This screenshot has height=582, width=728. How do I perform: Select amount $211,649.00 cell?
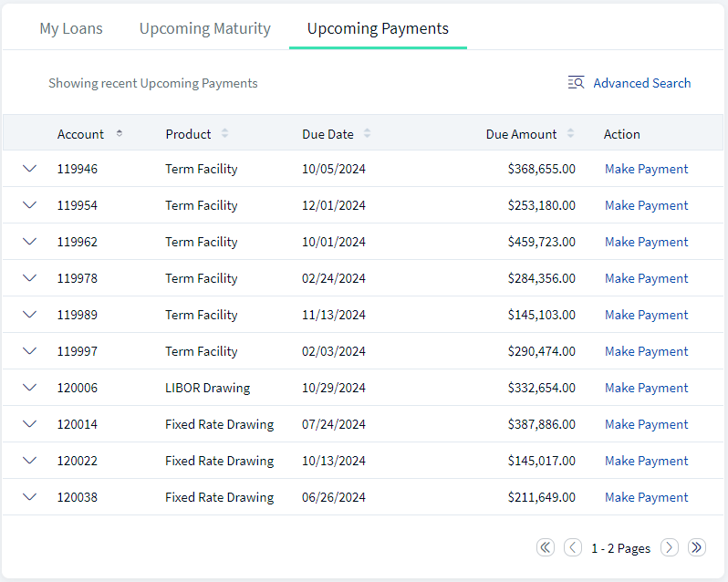[x=541, y=497]
